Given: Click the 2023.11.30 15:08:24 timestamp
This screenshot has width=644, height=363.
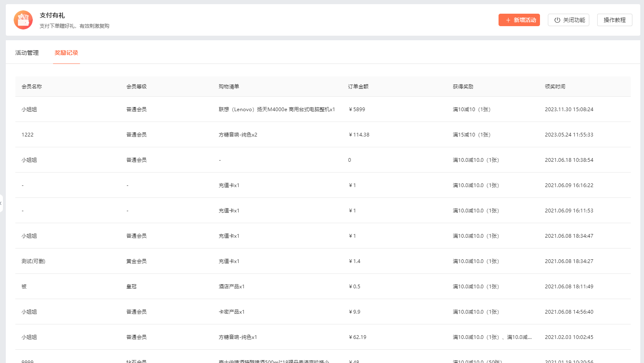Looking at the screenshot, I should [x=569, y=110].
